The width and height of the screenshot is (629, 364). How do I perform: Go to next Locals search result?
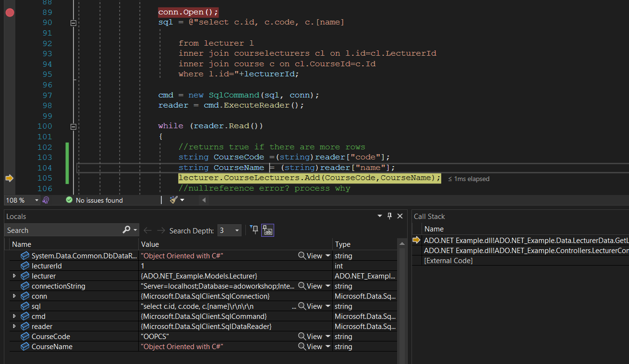(x=161, y=231)
